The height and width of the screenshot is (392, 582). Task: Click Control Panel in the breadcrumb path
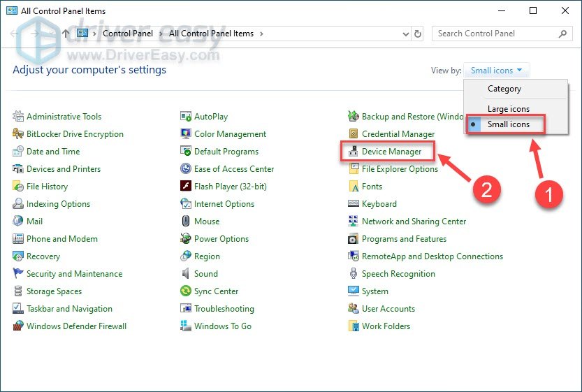pos(128,34)
